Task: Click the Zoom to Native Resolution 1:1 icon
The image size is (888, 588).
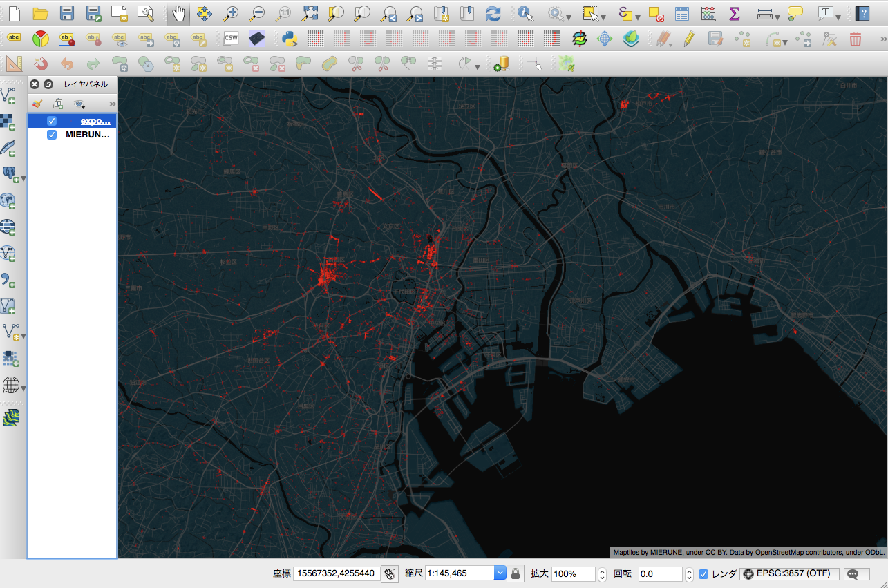Action: [284, 13]
